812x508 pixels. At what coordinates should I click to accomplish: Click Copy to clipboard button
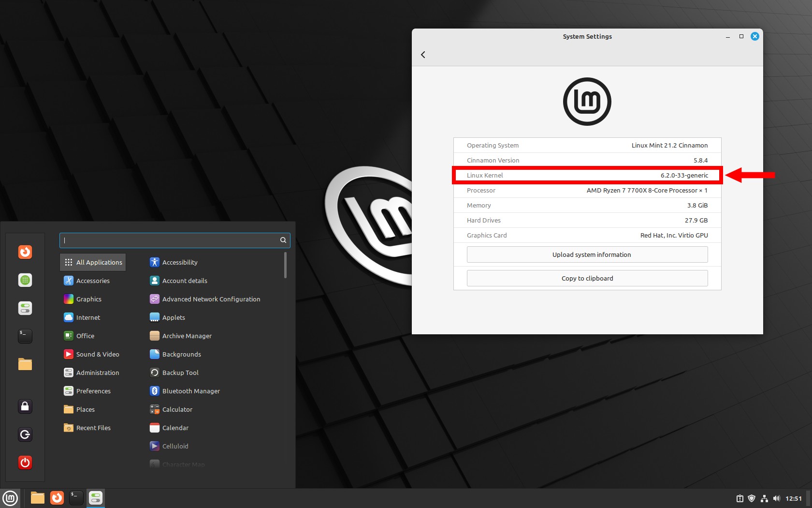(587, 278)
